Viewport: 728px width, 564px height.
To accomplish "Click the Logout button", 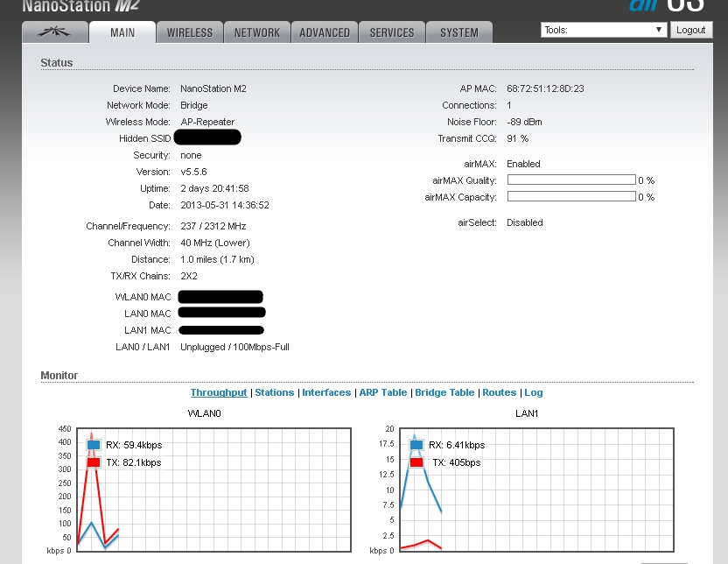I will (691, 30).
